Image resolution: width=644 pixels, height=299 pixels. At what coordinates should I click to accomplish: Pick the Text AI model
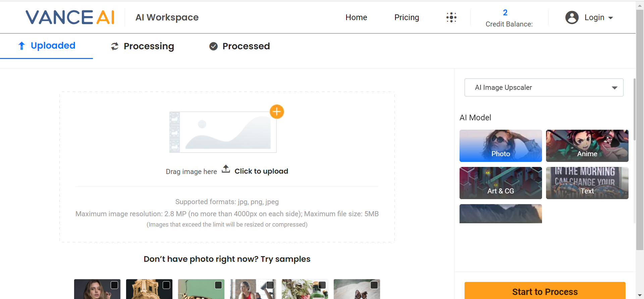tap(587, 183)
